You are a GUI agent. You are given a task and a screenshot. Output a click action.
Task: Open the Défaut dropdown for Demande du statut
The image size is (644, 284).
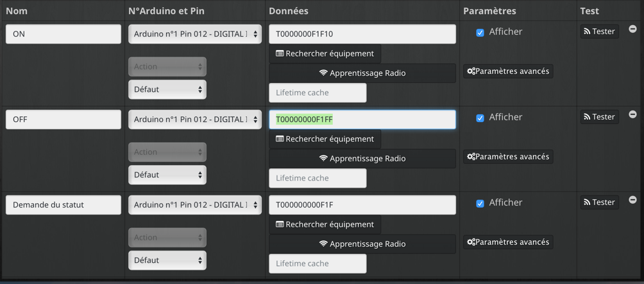click(167, 260)
